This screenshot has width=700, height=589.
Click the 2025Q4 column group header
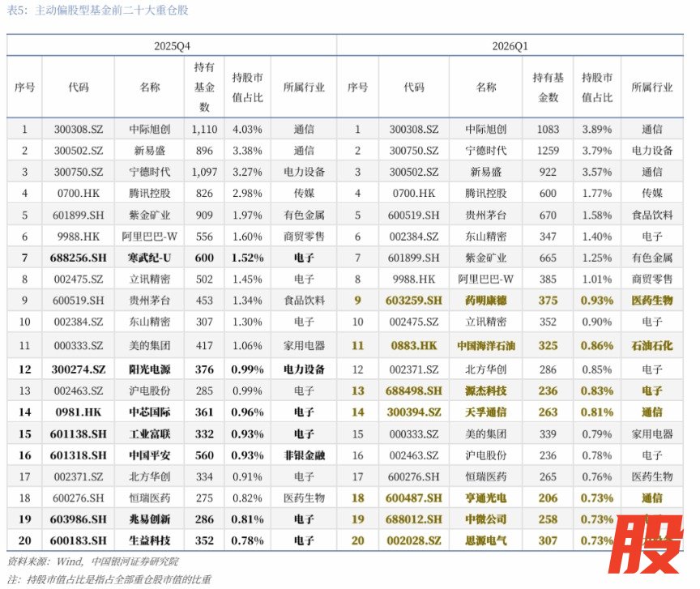[172, 47]
